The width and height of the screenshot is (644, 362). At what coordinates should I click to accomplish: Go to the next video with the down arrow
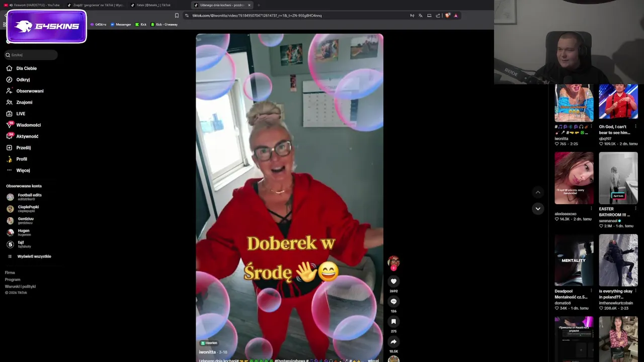[x=538, y=208]
